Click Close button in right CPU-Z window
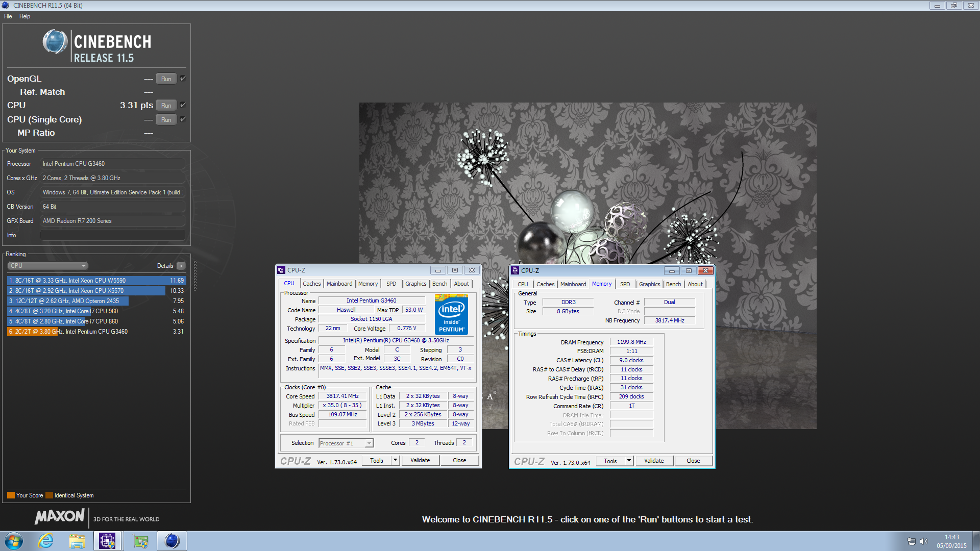980x551 pixels. tap(693, 461)
